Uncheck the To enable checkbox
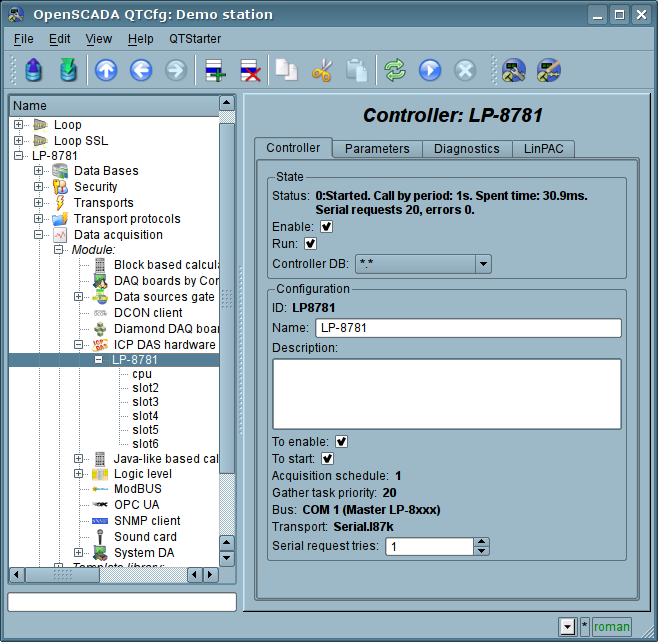658x642 pixels. tap(342, 441)
